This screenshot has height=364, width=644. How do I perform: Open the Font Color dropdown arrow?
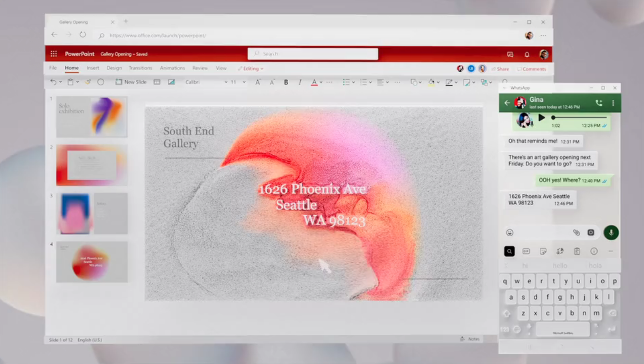(x=321, y=82)
